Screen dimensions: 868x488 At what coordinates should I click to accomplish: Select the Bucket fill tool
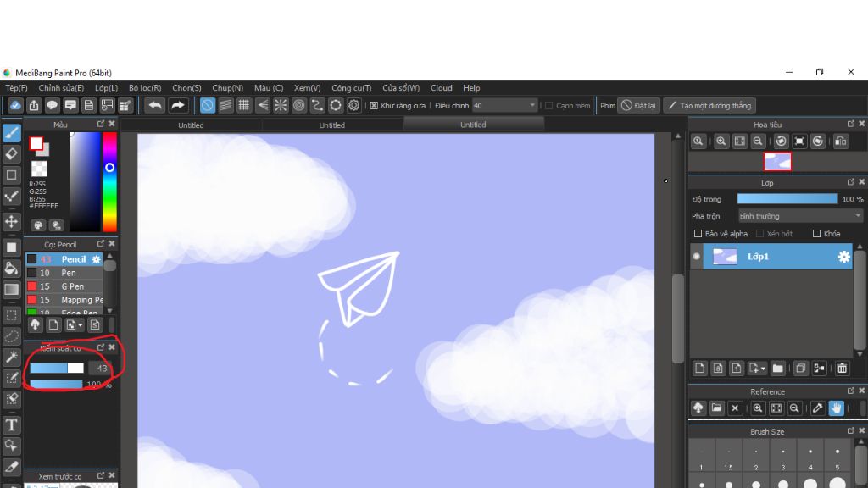(12, 269)
